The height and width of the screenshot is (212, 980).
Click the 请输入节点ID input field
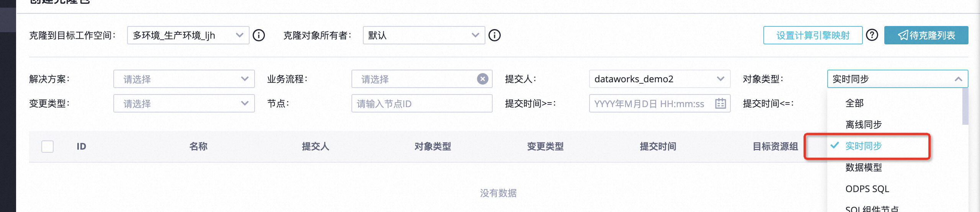[422, 103]
